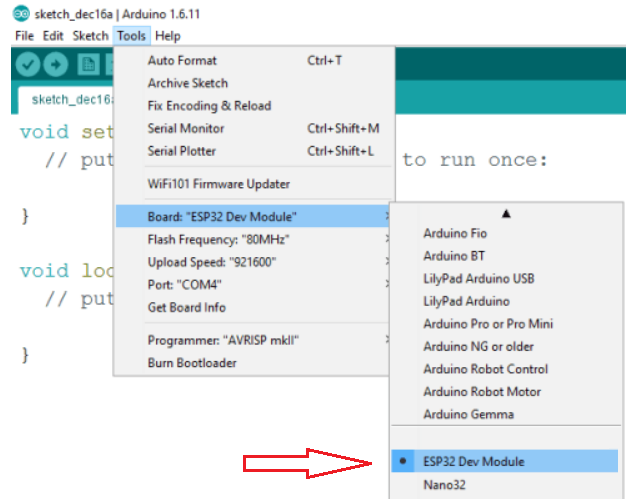The width and height of the screenshot is (641, 499).
Task: Choose Get Board Info entry
Action: pyautogui.click(x=253, y=307)
